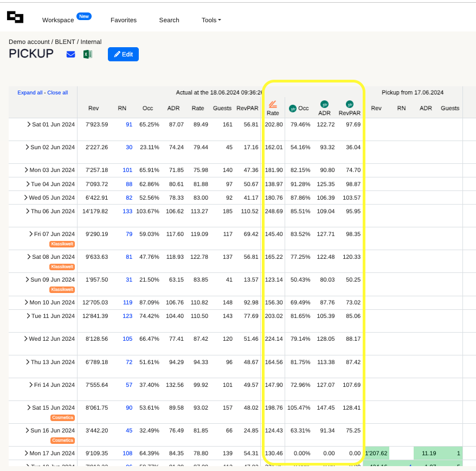The image size is (476, 471).
Task: Click the New badge beside Workspace
Action: (84, 16)
